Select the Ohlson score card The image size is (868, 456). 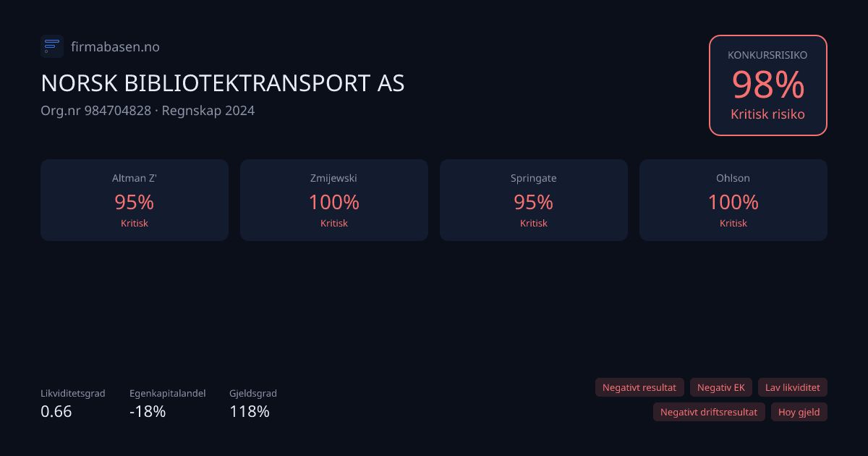coord(733,200)
